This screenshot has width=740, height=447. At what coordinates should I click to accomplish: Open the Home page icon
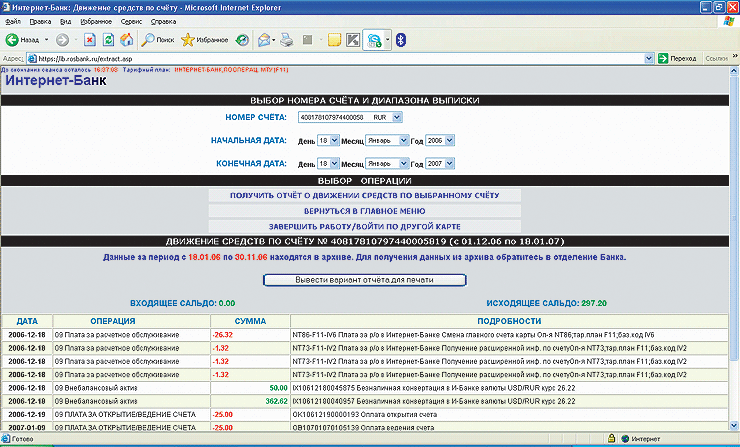pos(126,40)
